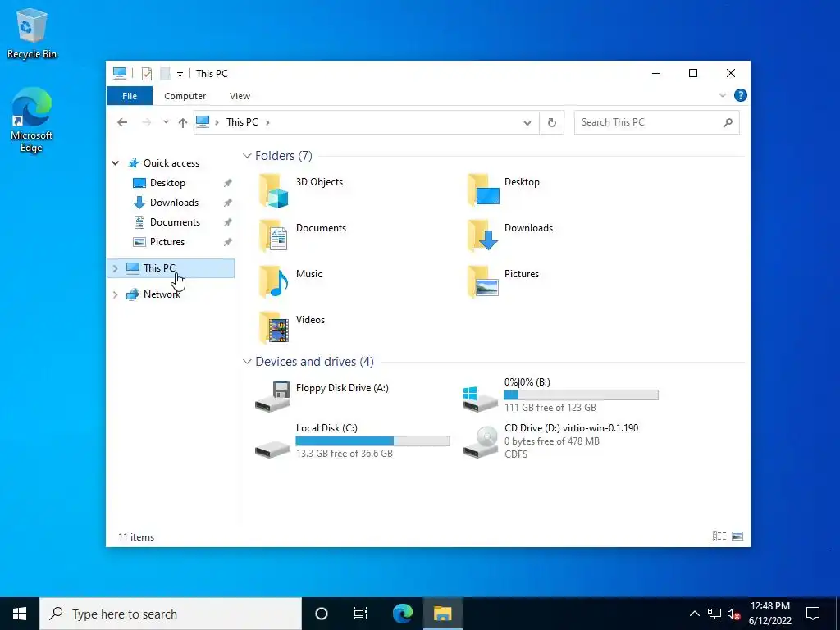Viewport: 840px width, 630px height.
Task: Click the Properties quick access toolbar icon
Action: coord(146,74)
